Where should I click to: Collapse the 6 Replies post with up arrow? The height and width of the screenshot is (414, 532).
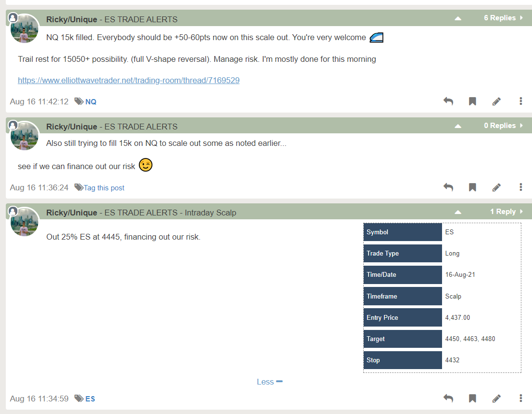[x=458, y=18]
